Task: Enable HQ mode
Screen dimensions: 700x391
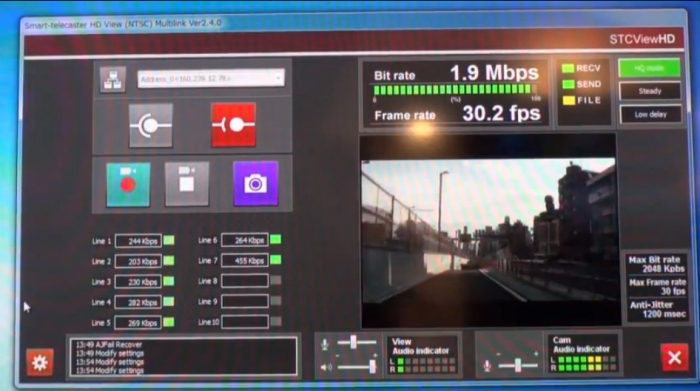Action: click(x=650, y=68)
